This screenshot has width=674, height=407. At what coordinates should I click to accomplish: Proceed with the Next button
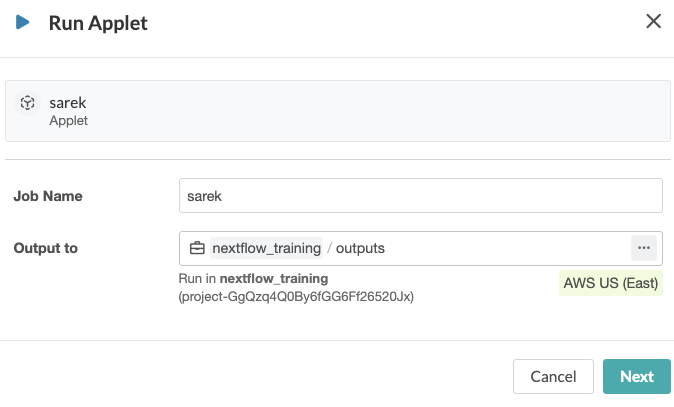(636, 377)
